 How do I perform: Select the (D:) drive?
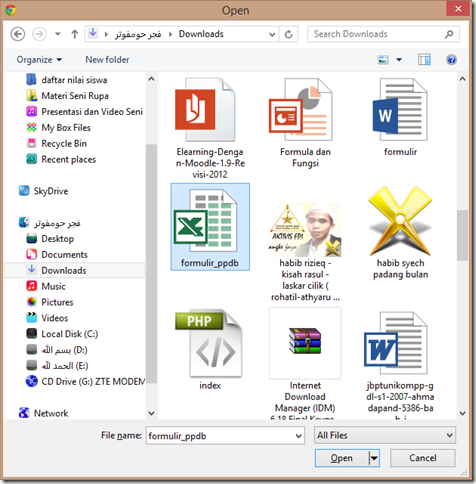[x=57, y=350]
